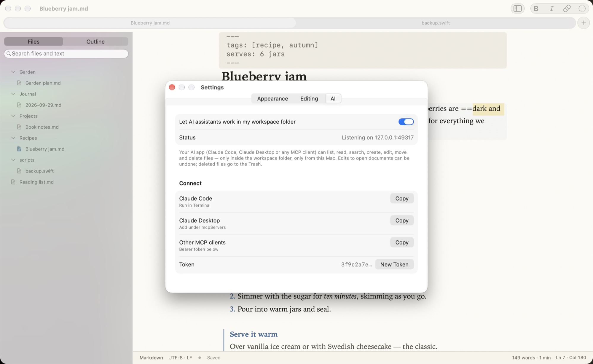Viewport: 593px width, 364px height.
Task: Collapse the Recipes folder
Action: tap(13, 138)
